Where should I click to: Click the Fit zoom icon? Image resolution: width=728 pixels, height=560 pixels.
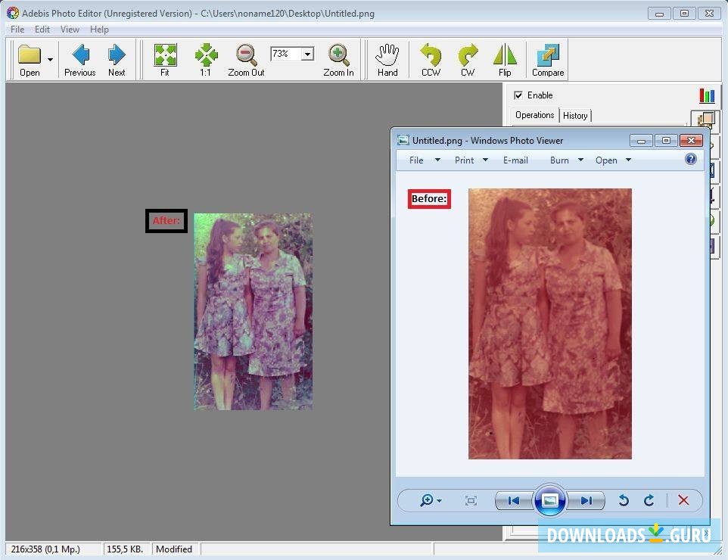pyautogui.click(x=165, y=59)
